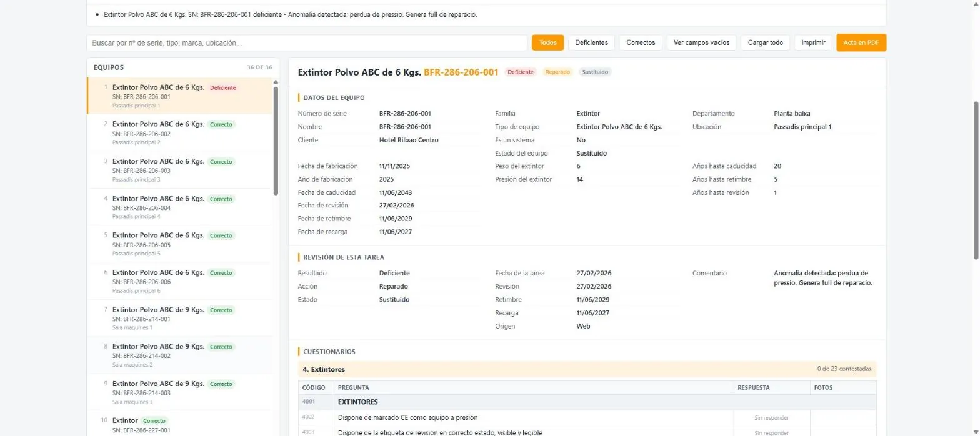Click the orange serial BFR-286-206-001 in the title
Screen dimensions: 980x436
461,72
